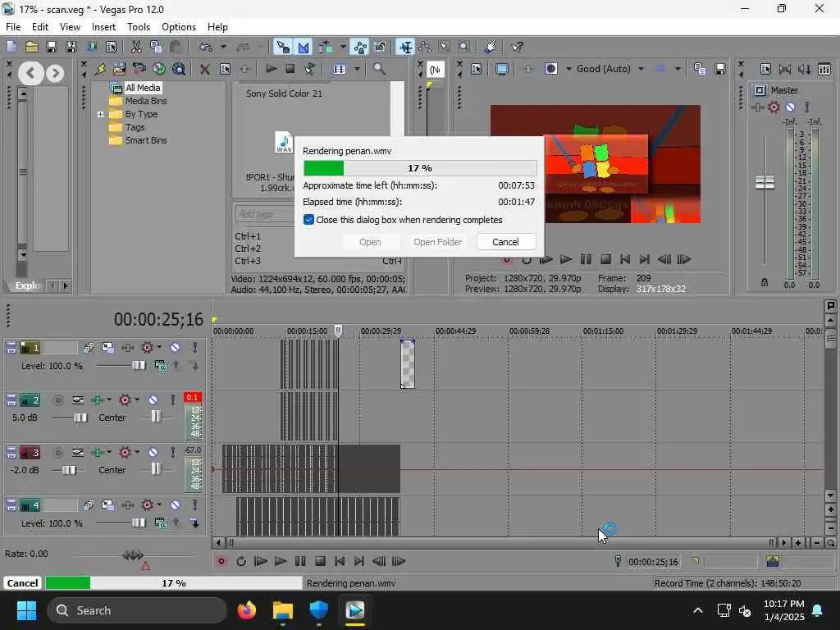Click the New project icon in main toolbar
Image resolution: width=840 pixels, height=630 pixels.
pyautogui.click(x=11, y=47)
